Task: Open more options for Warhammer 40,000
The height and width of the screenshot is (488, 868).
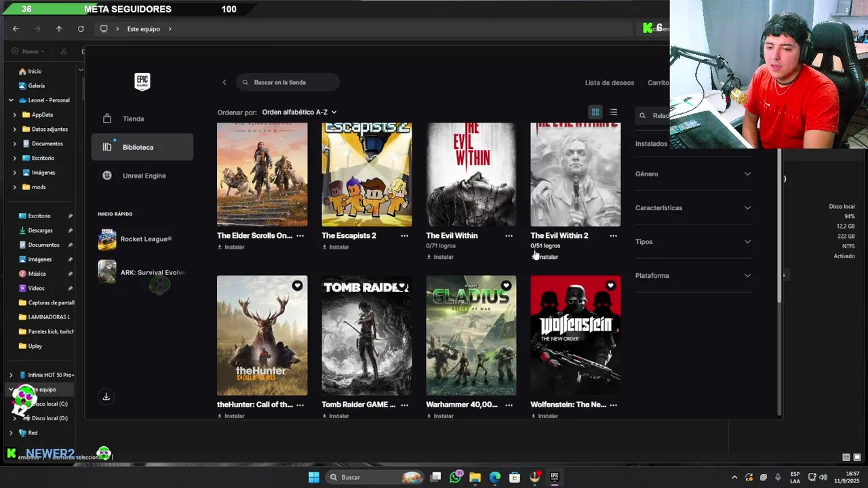Action: [x=509, y=405]
